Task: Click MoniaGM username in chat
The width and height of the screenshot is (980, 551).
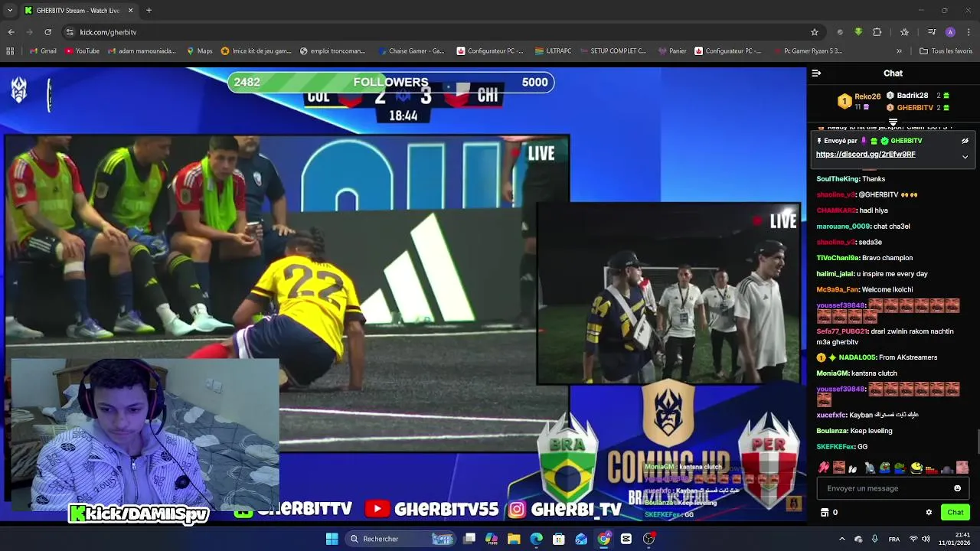Action: click(832, 373)
